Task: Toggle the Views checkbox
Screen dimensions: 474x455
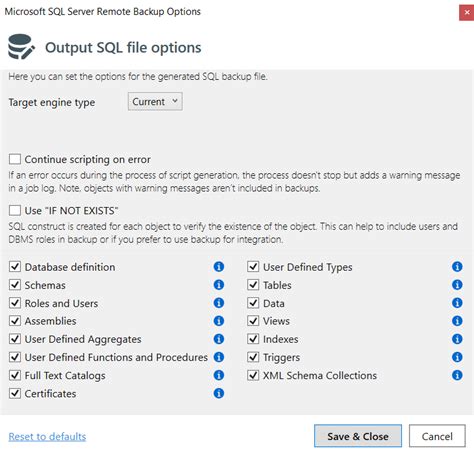Action: pyautogui.click(x=253, y=321)
